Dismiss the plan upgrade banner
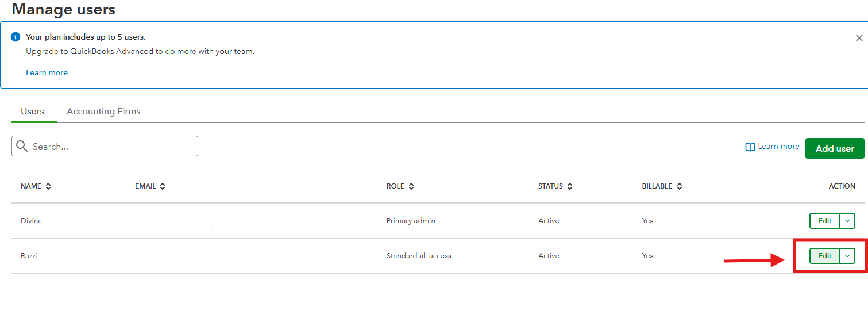This screenshot has width=868, height=318. tap(859, 38)
